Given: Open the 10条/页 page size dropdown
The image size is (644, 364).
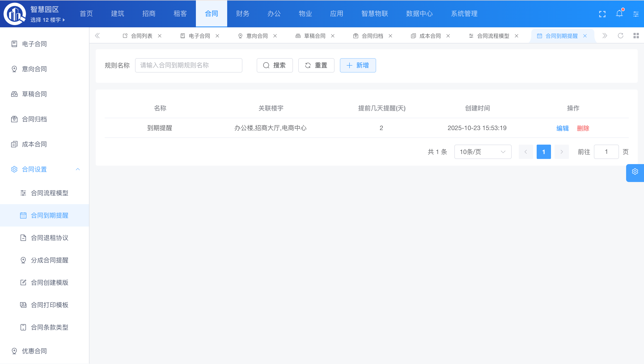Looking at the screenshot, I should 483,152.
